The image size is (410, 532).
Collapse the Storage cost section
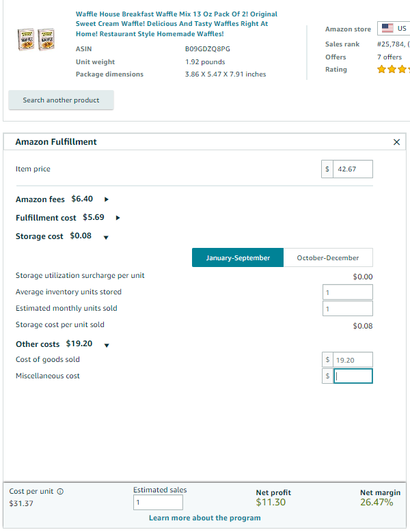coord(106,238)
